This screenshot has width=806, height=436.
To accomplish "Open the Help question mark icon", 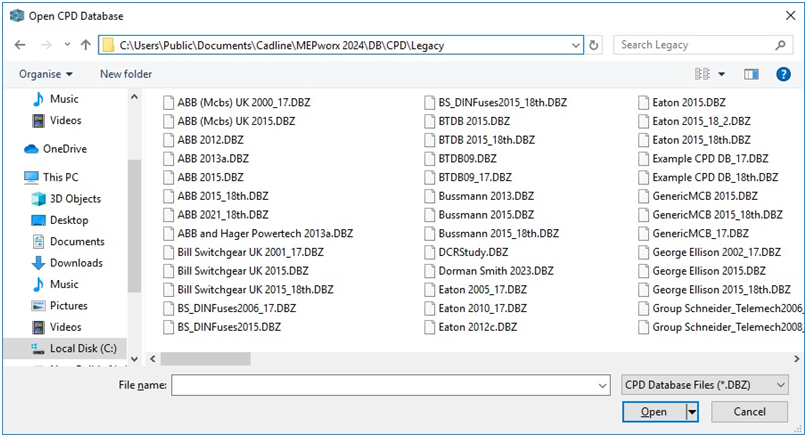I will [x=783, y=74].
